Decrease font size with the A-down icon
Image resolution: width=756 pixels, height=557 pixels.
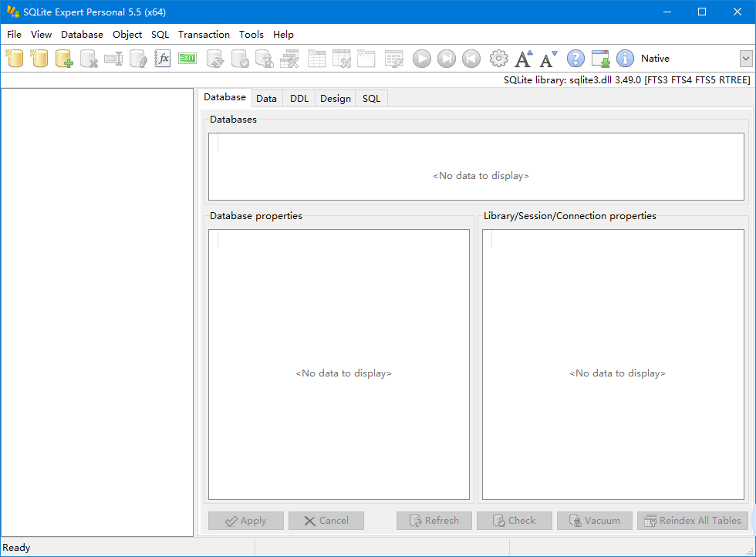tap(548, 59)
